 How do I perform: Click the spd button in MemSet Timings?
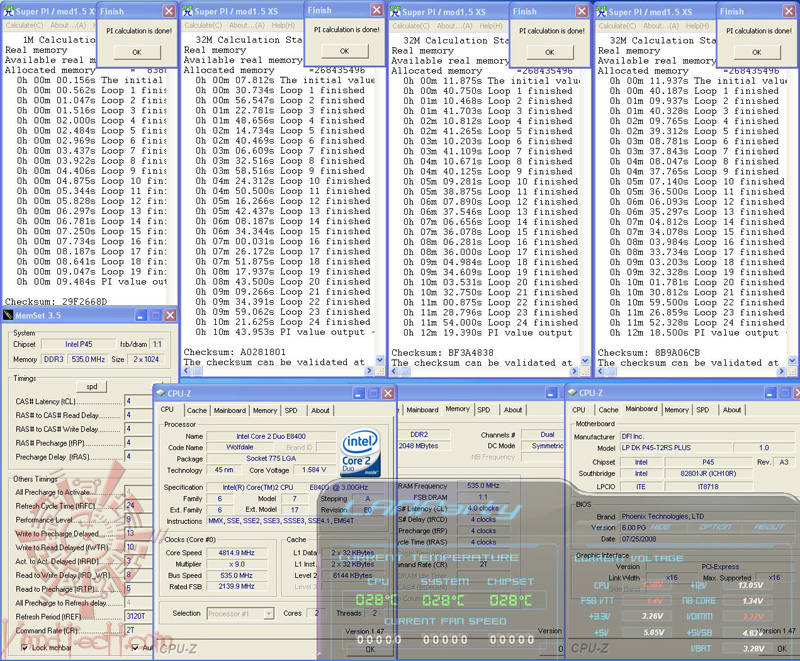click(91, 387)
